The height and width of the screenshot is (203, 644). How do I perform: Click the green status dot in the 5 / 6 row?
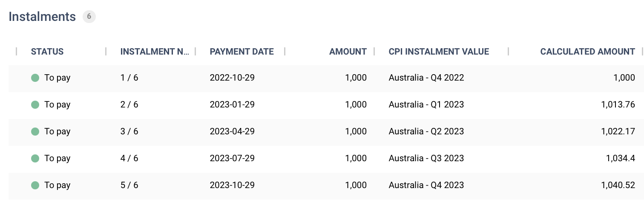click(35, 185)
